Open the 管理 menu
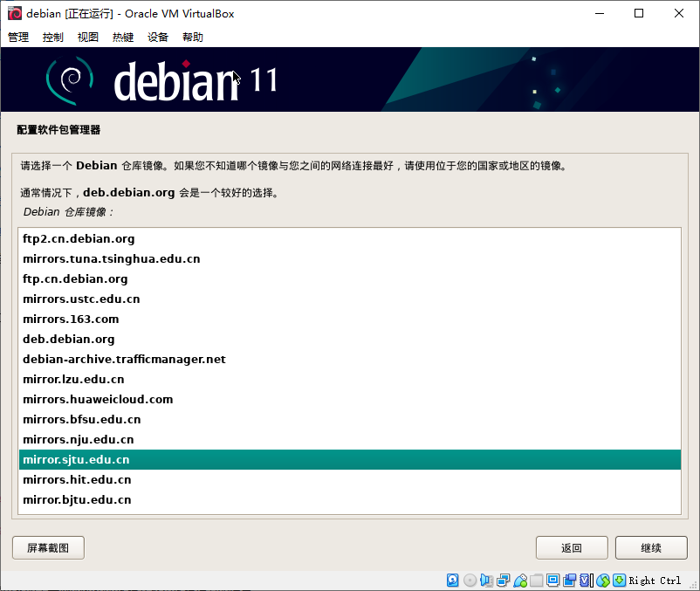 (18, 37)
